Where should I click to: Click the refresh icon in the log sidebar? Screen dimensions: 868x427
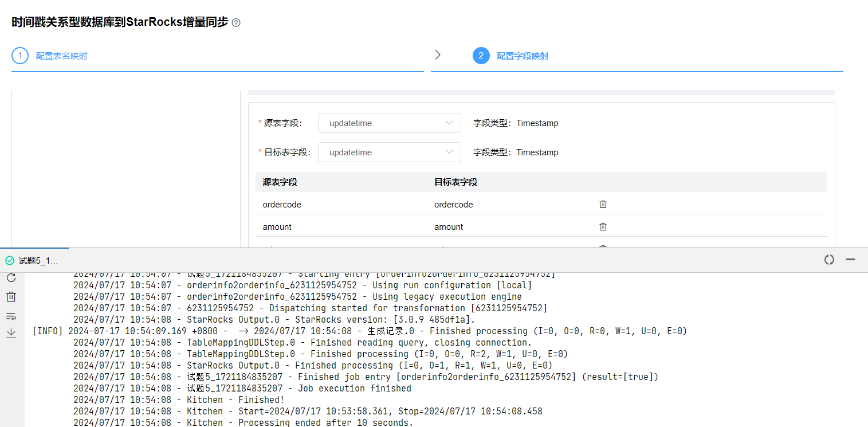(x=11, y=278)
